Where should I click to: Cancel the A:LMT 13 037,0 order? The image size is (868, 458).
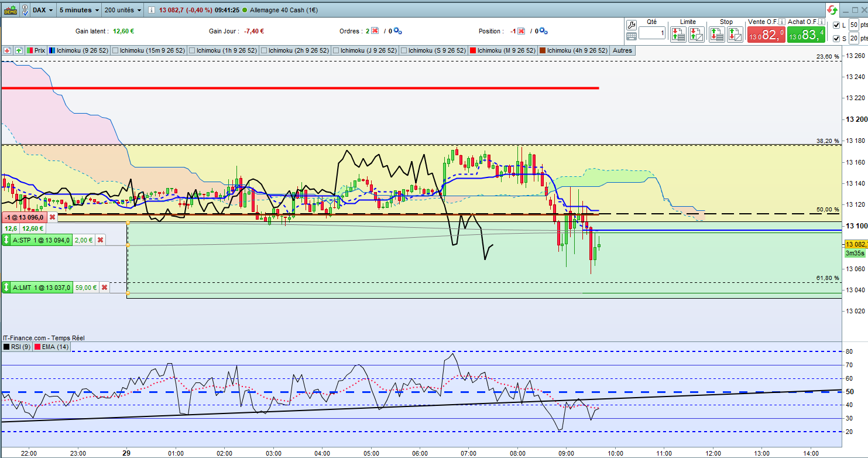104,287
